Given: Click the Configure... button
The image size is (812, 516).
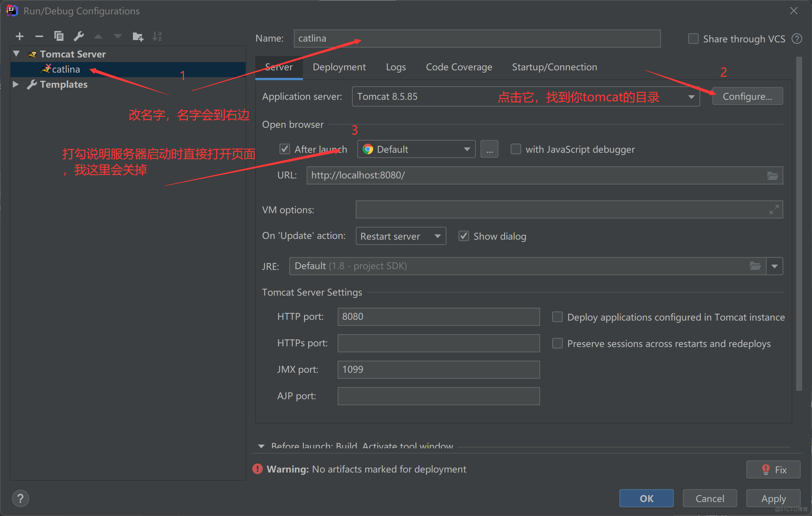Looking at the screenshot, I should 747,97.
